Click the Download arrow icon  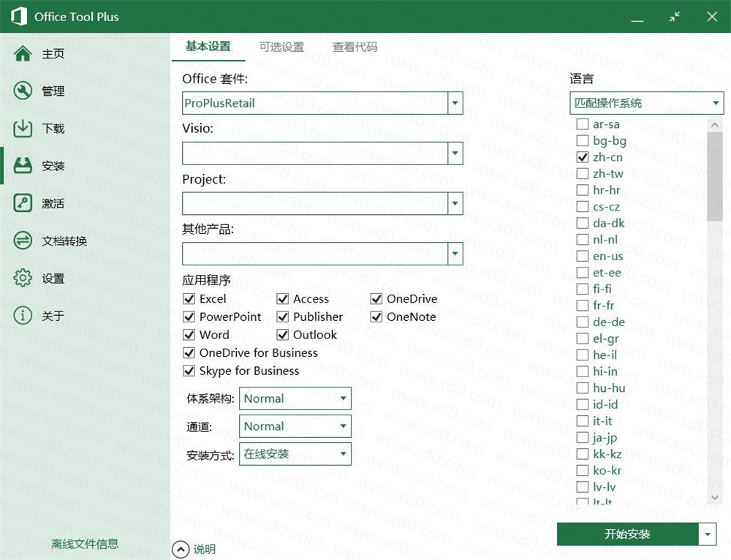23,128
